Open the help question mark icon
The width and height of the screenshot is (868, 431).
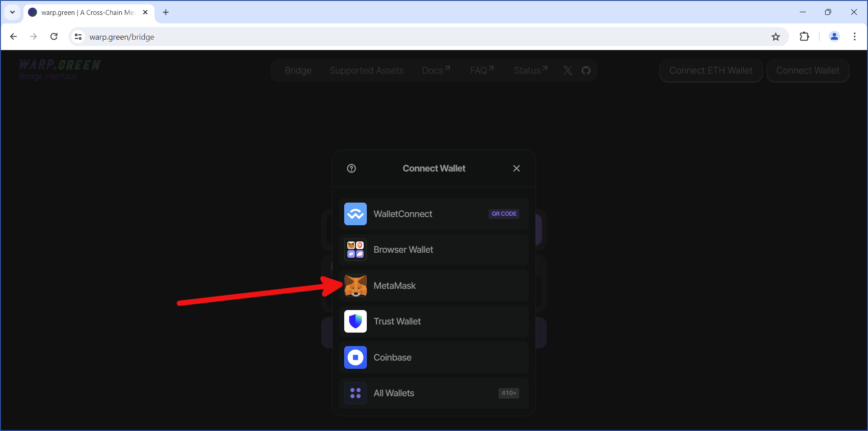[351, 168]
